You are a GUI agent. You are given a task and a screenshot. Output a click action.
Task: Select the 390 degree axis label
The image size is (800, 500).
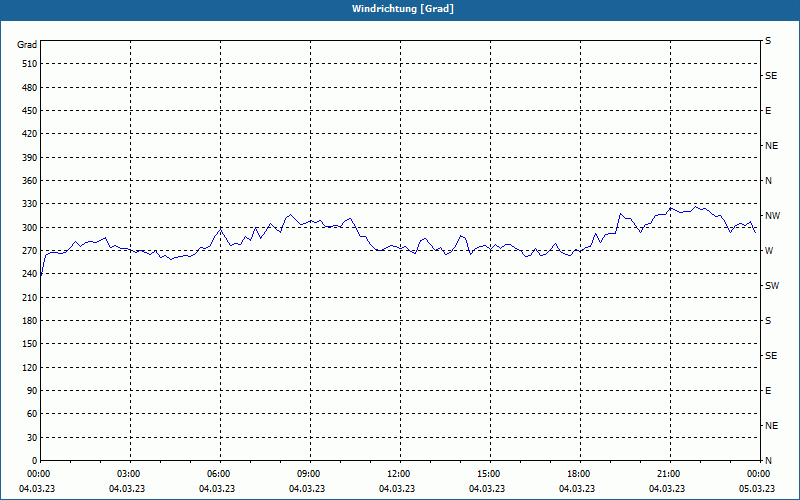[30, 158]
